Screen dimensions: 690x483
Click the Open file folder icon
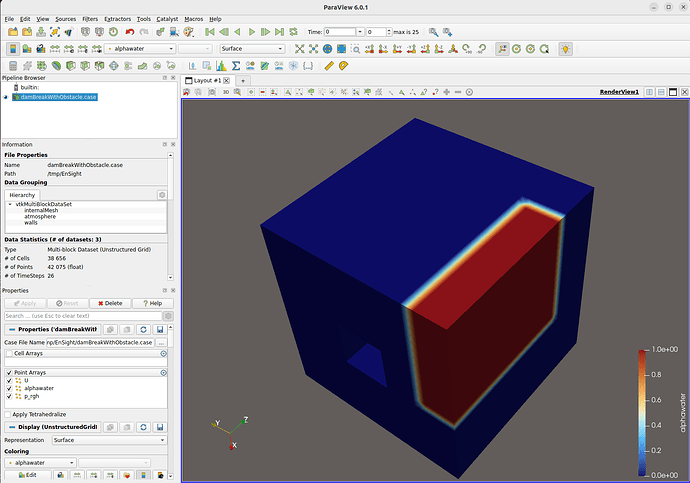13,32
